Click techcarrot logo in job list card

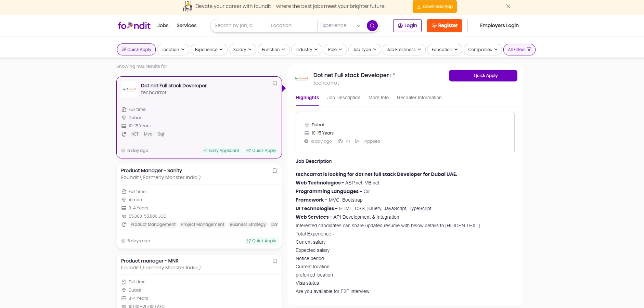click(130, 89)
